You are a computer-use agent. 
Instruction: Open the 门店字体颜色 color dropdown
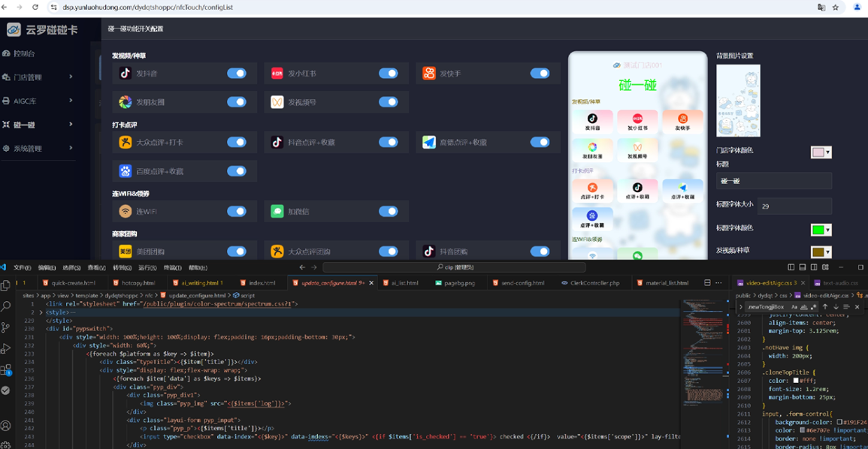[x=821, y=152]
